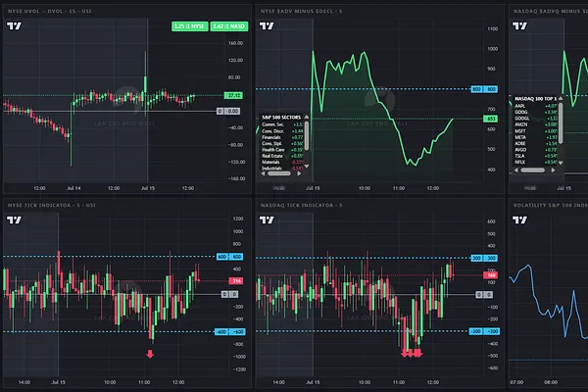Select the AVGO row in NASDAQ table
Screen dimensions: 588x392
535,150
